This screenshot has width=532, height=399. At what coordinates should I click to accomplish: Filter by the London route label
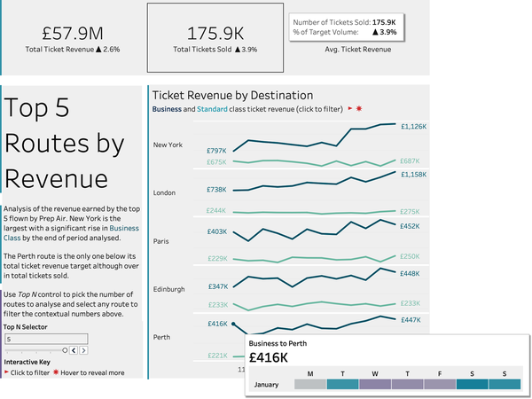(x=165, y=192)
